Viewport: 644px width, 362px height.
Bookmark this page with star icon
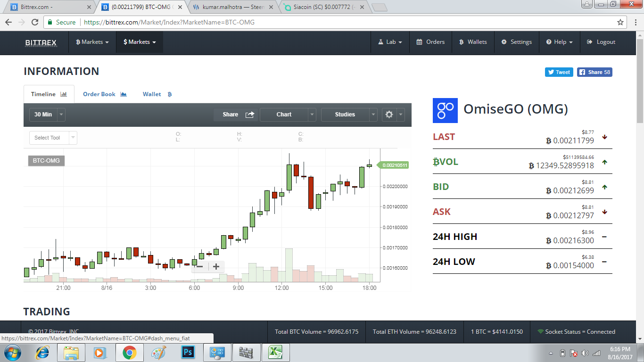[x=620, y=22]
